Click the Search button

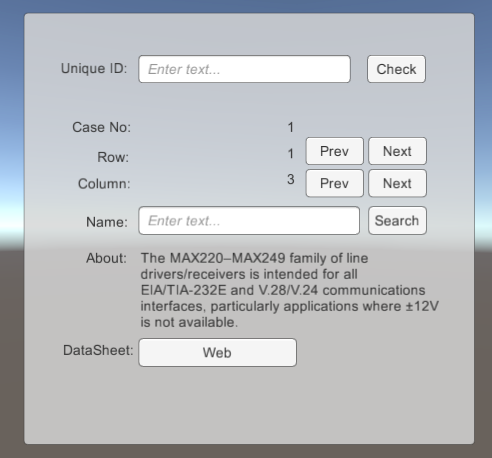point(397,221)
